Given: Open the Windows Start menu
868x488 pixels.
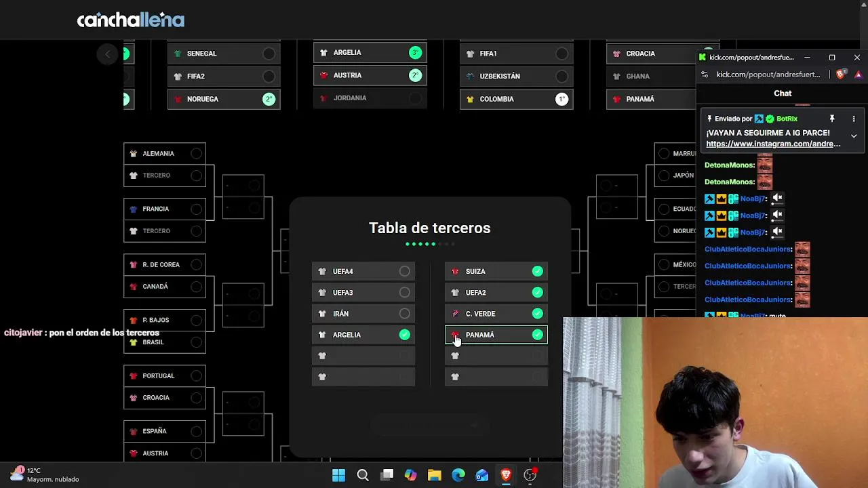Looking at the screenshot, I should click(338, 475).
